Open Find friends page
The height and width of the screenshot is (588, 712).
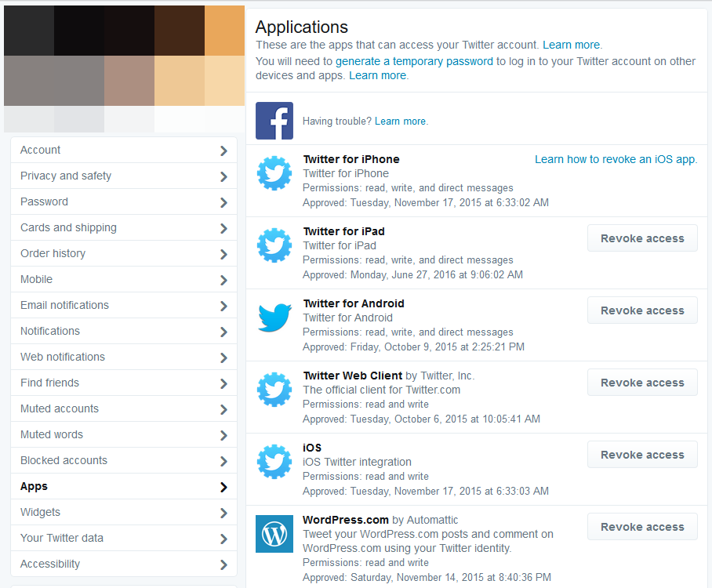click(124, 383)
